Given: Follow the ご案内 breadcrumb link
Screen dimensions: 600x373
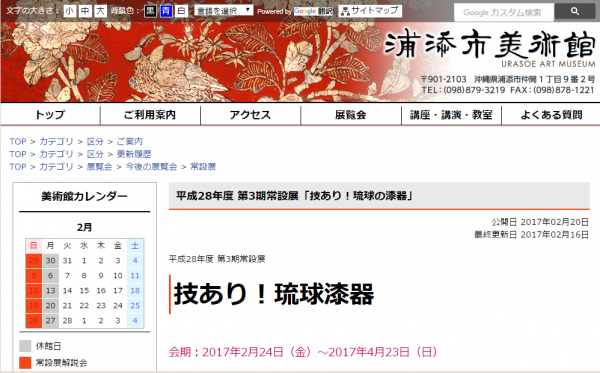Looking at the screenshot, I should point(129,142).
